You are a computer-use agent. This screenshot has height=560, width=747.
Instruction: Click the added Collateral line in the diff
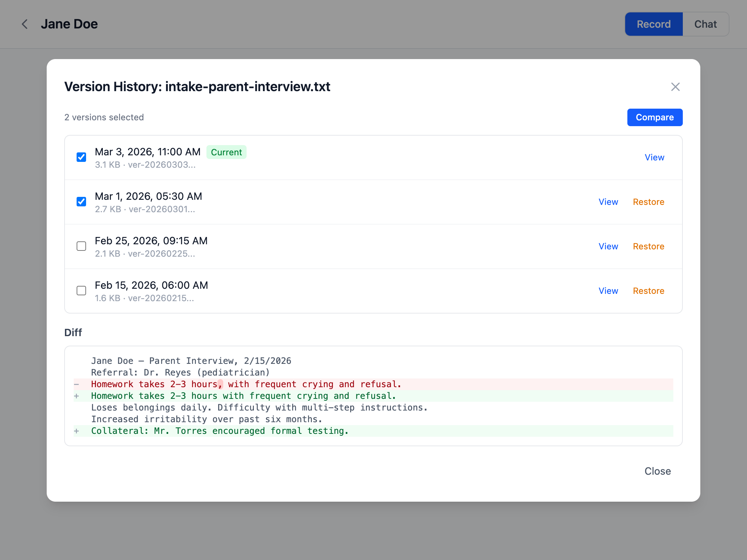tap(220, 431)
